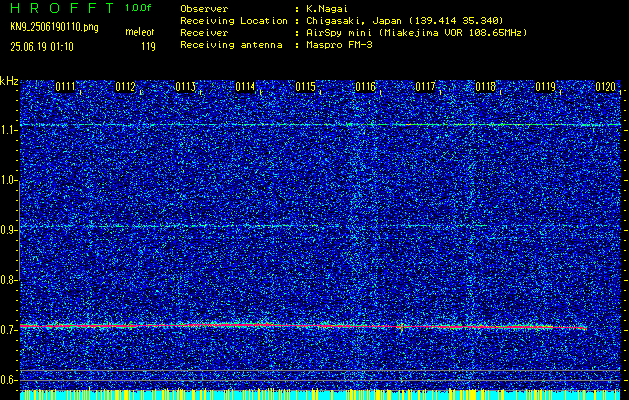Screen dimensions: 629x400
Task: Click the 0119 time marker label
Action: [x=546, y=87]
